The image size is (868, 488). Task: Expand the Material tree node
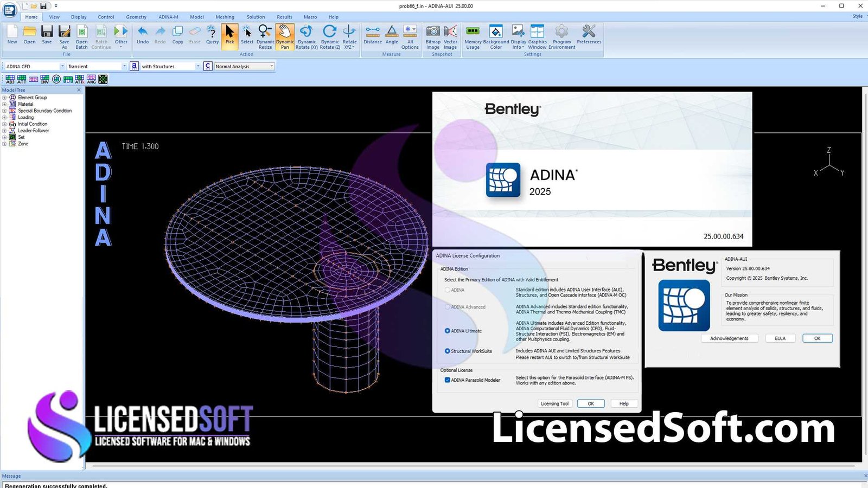4,104
